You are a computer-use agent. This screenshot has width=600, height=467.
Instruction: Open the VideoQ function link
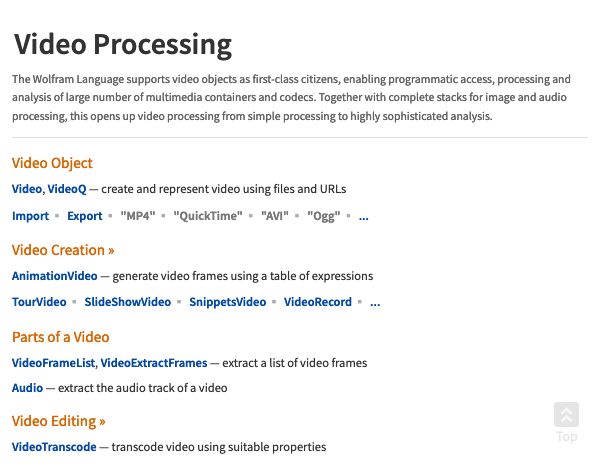[67, 189]
